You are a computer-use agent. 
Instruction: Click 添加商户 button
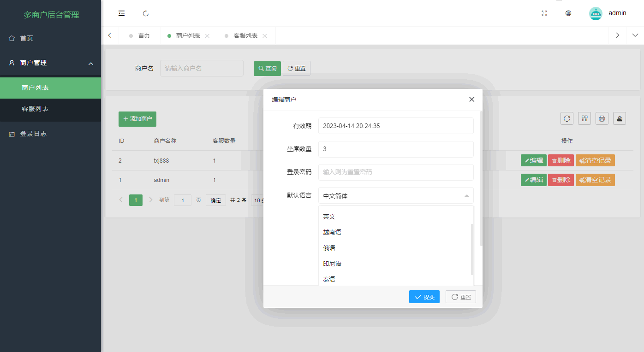pos(137,119)
